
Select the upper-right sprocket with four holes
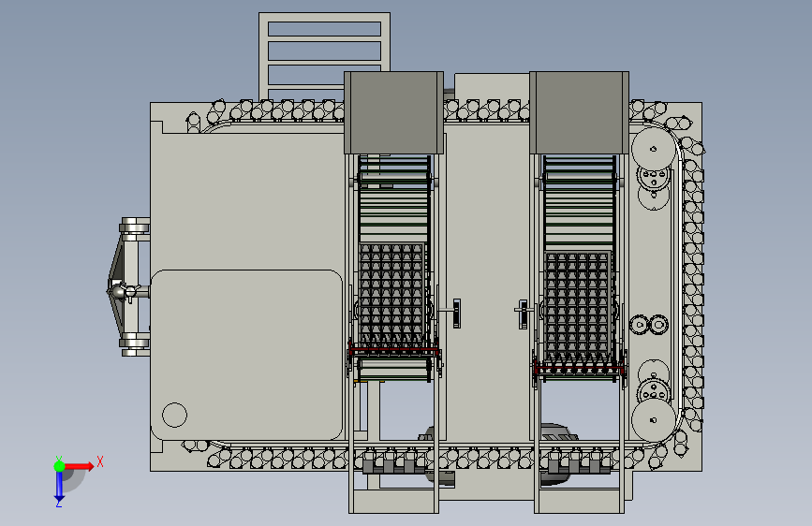point(654,178)
